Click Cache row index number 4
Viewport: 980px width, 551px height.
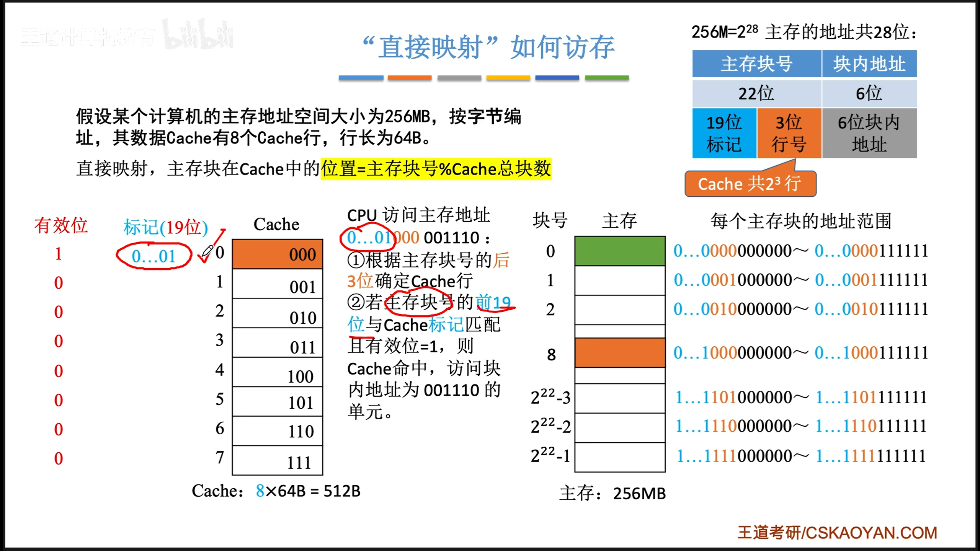[x=219, y=370]
